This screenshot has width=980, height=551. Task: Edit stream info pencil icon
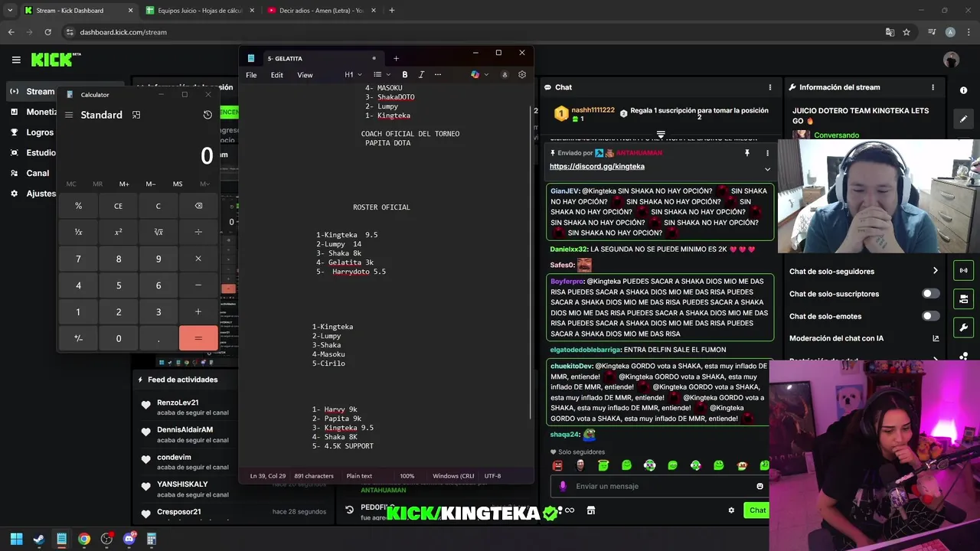[x=963, y=119]
